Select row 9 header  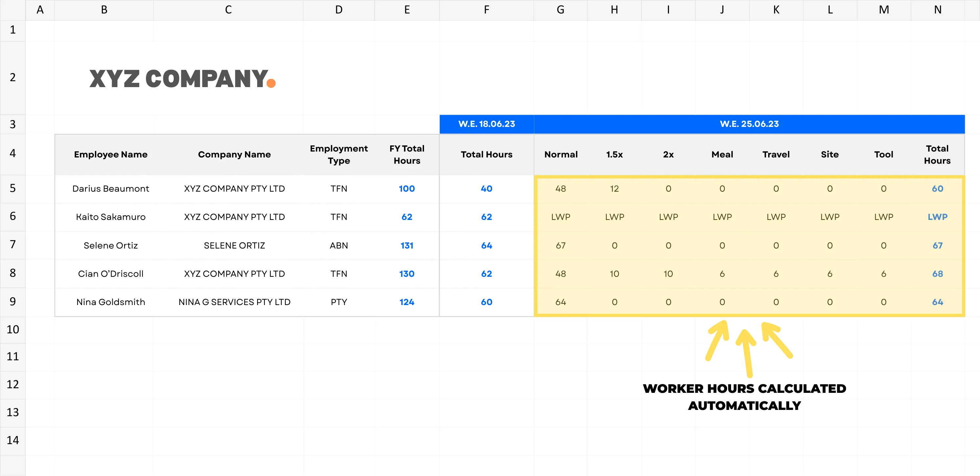point(12,302)
